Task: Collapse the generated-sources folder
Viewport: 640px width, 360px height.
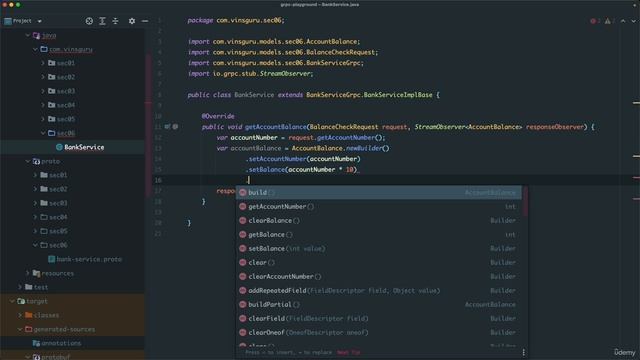Action: pos(20,329)
